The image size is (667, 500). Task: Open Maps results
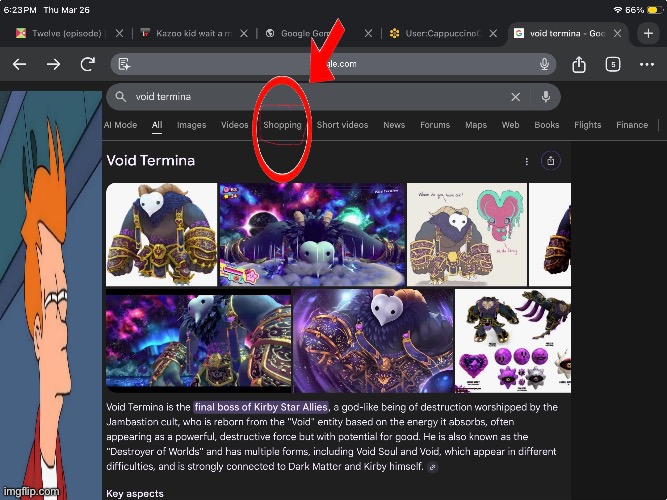[476, 125]
